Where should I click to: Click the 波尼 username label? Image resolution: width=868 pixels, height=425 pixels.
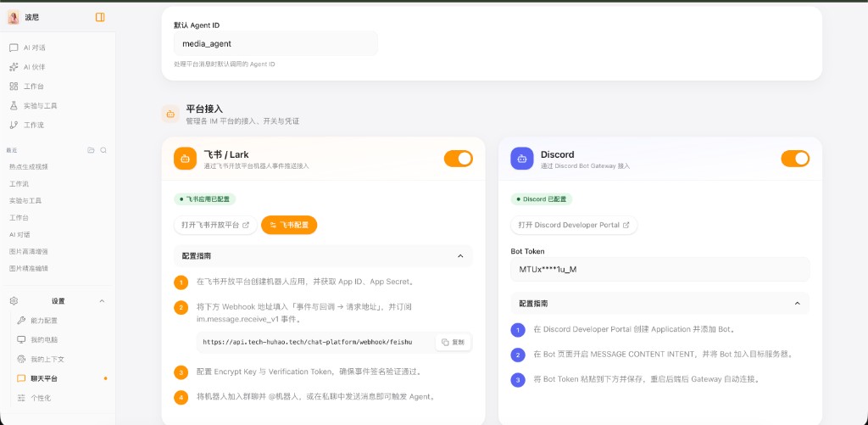point(31,17)
